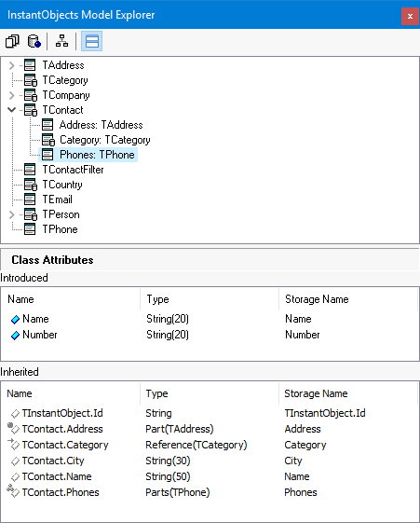Switch to the inheritance hierarchy view icon
This screenshot has height=523, width=420.
click(x=62, y=41)
